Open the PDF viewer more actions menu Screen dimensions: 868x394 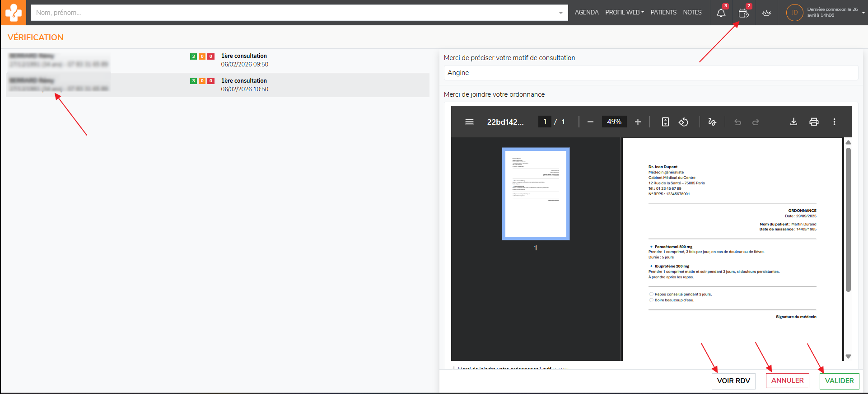pyautogui.click(x=834, y=122)
